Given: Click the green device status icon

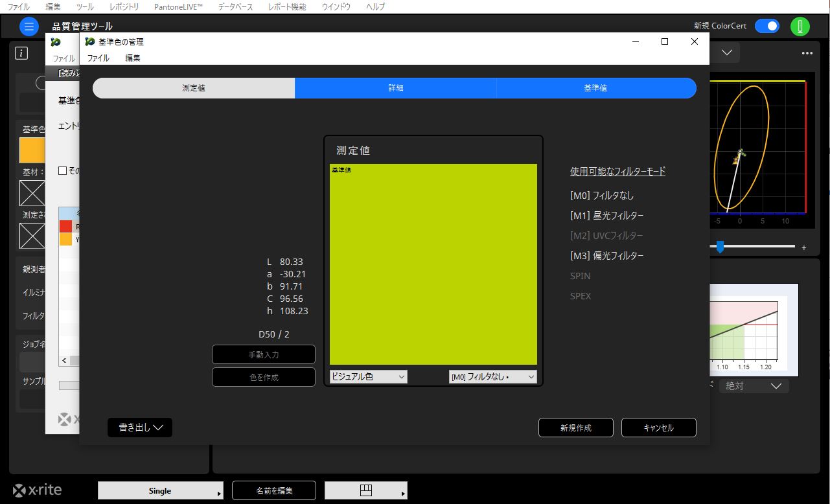Looking at the screenshot, I should pyautogui.click(x=800, y=27).
